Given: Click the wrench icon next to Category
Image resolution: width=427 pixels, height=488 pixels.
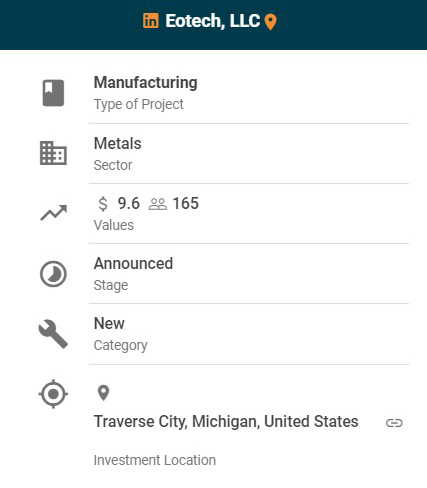Looking at the screenshot, I should [53, 334].
